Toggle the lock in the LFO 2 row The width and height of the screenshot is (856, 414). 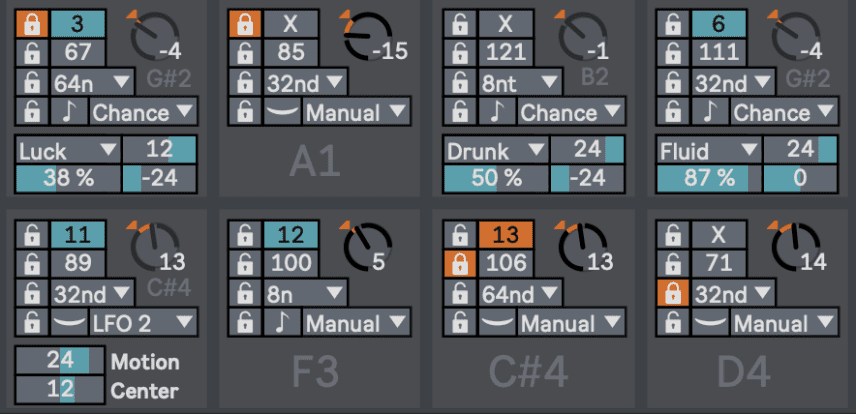(x=32, y=323)
